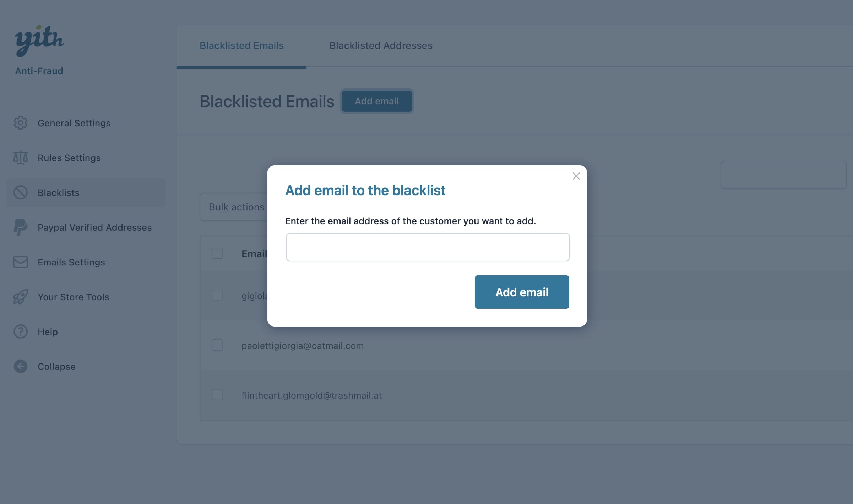This screenshot has width=853, height=504.
Task: Click the PayPal logo icon in sidebar
Action: pyautogui.click(x=21, y=227)
